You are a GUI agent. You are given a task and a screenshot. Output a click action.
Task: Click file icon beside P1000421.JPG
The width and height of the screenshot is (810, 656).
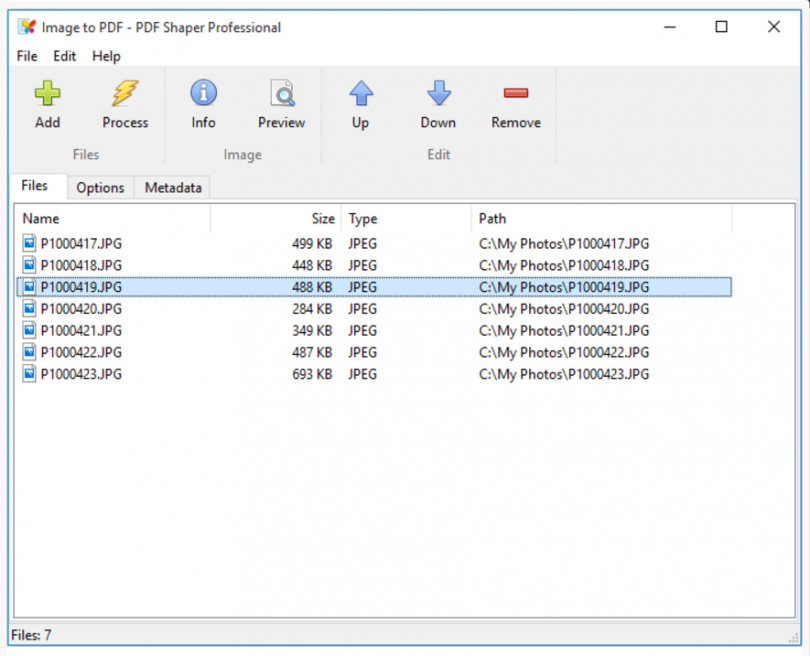(x=29, y=330)
